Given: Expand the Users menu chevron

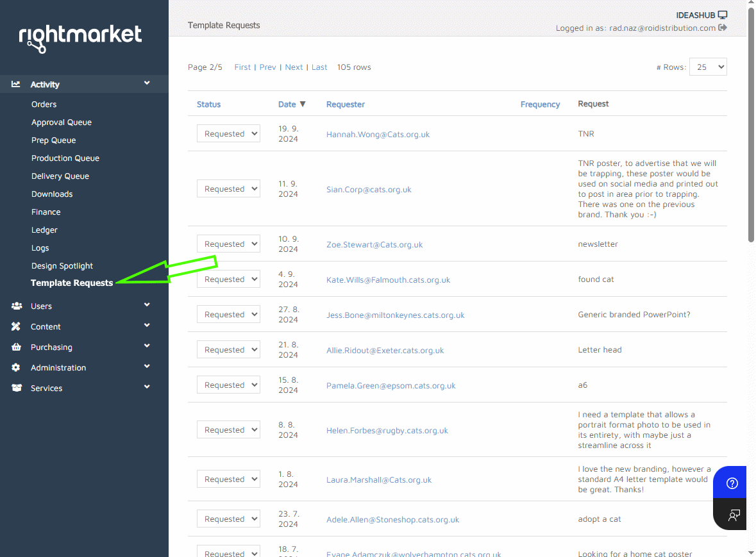Looking at the screenshot, I should coord(147,304).
